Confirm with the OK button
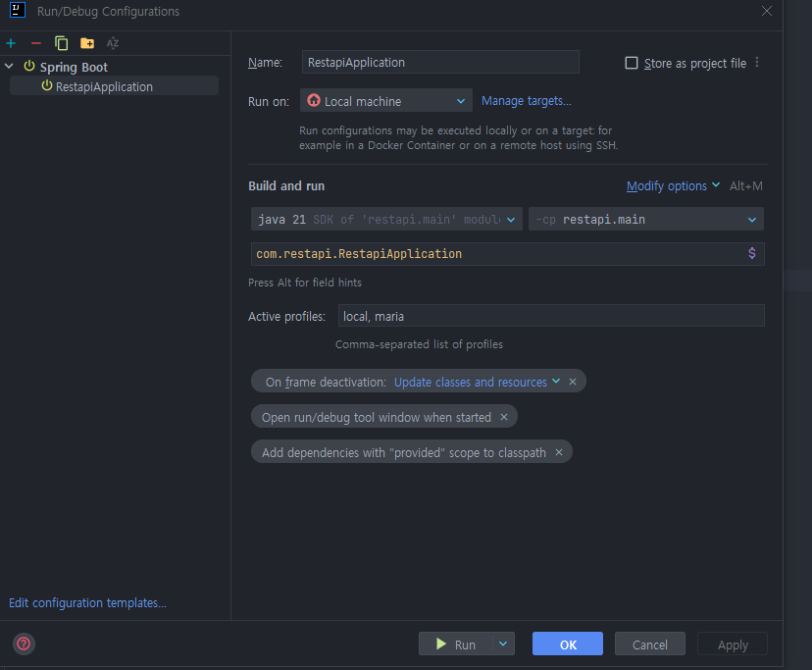 coord(568,644)
